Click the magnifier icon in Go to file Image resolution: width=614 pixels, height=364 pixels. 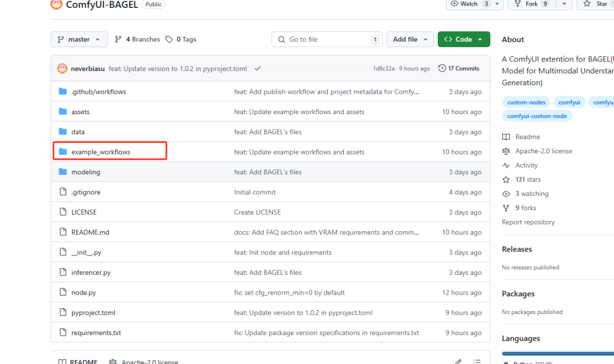(281, 40)
